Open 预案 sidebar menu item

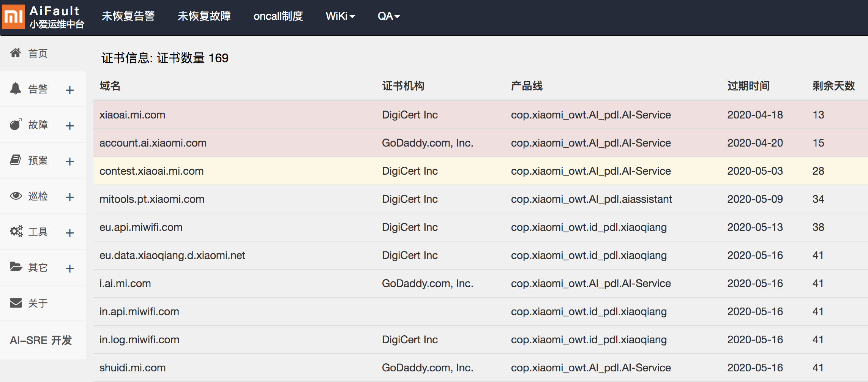click(38, 161)
